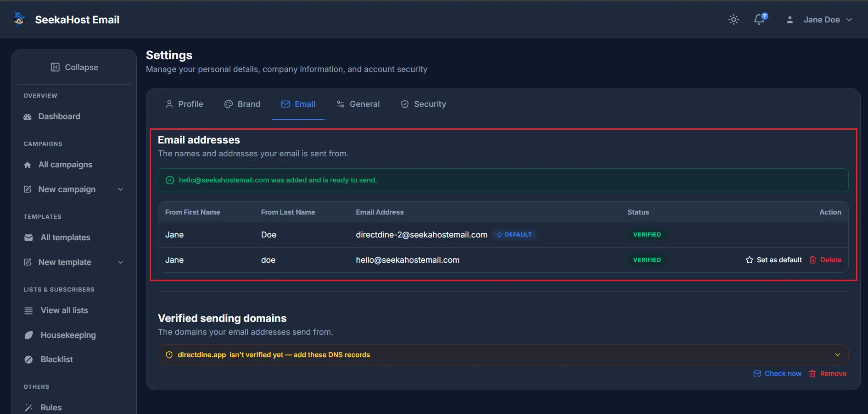This screenshot has height=414, width=868.
Task: Switch to the Brand tab
Action: click(242, 104)
